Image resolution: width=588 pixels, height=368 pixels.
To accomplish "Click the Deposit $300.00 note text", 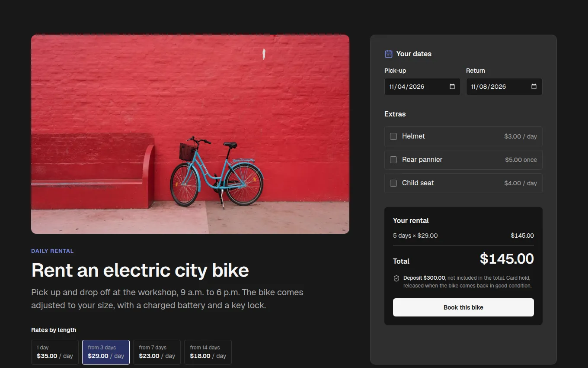I will [467, 282].
